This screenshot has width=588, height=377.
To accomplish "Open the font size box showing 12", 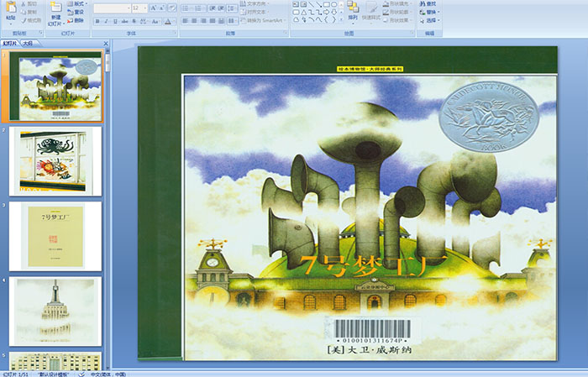I will [139, 8].
